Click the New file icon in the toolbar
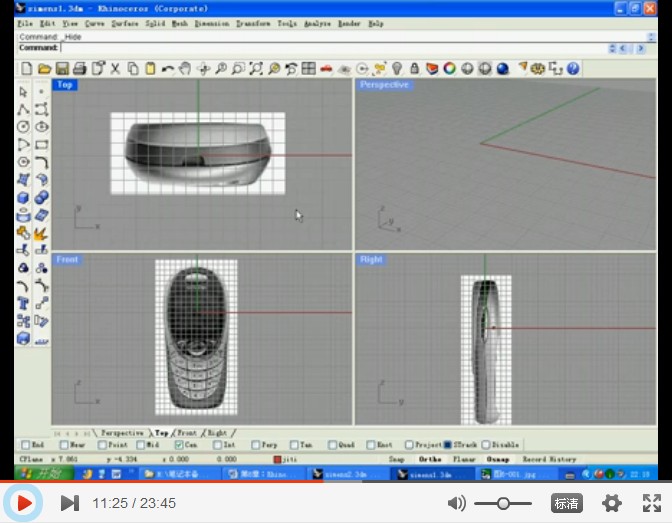This screenshot has height=523, width=672. [x=27, y=69]
